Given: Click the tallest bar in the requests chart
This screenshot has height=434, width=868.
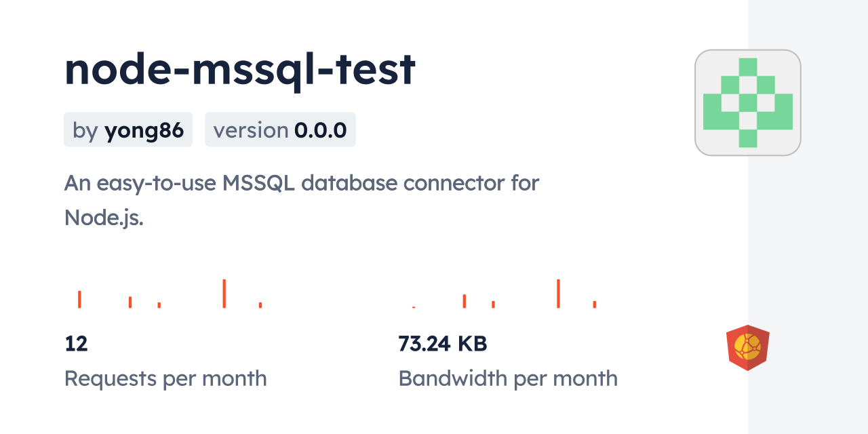Looking at the screenshot, I should coord(224,293).
